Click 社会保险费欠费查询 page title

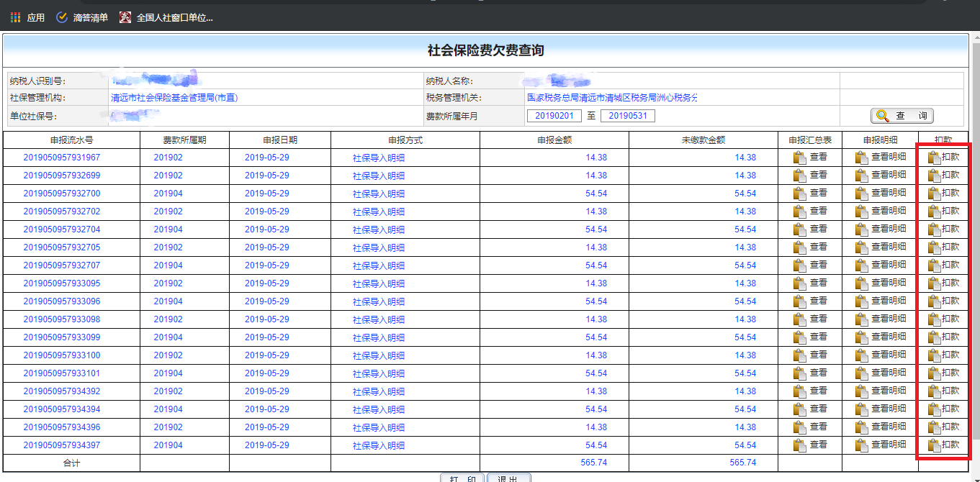coord(486,50)
